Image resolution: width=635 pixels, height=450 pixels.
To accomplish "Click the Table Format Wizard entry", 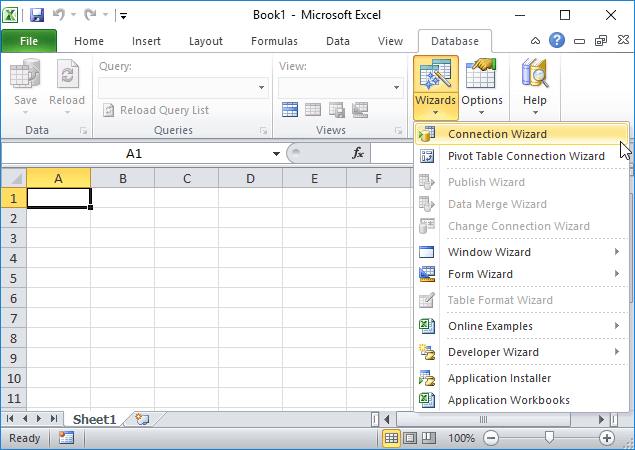I will [x=522, y=300].
